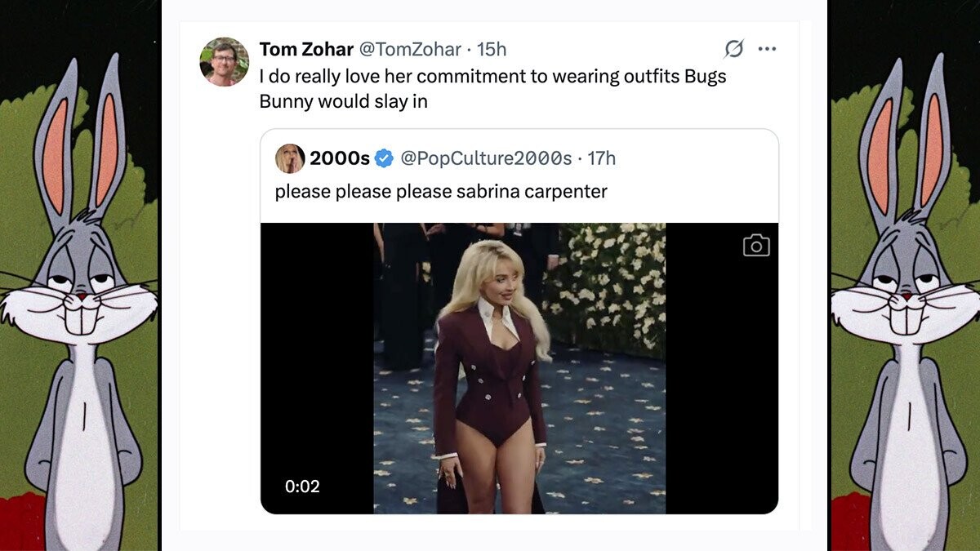Open the @TomZohar handle link
This screenshot has width=980, height=551.
[410, 49]
